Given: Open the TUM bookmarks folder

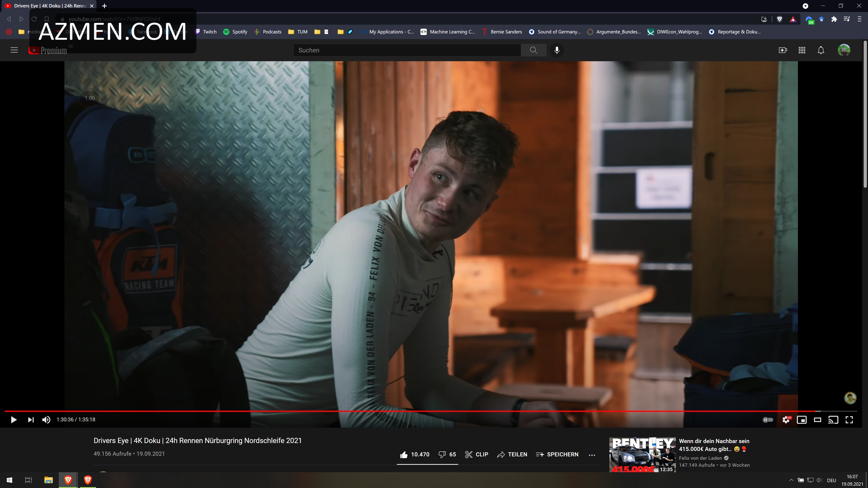Looking at the screenshot, I should click(x=298, y=32).
